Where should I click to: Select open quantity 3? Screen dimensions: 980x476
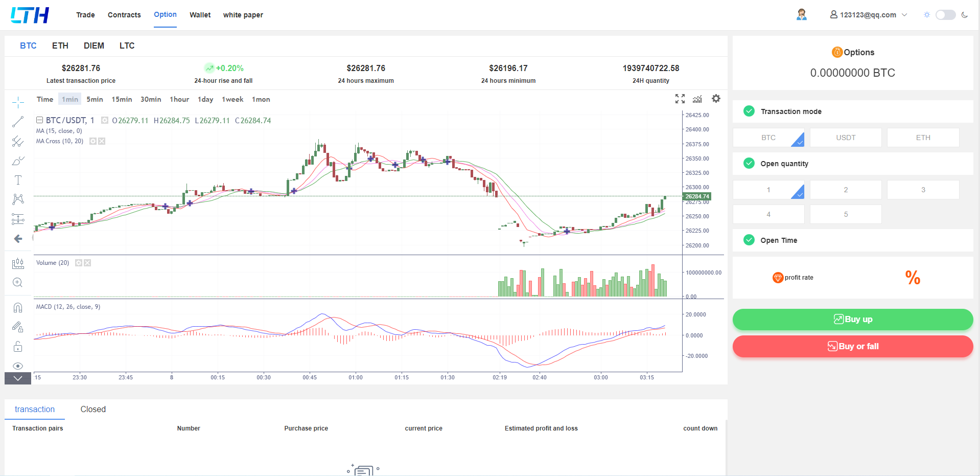click(923, 190)
